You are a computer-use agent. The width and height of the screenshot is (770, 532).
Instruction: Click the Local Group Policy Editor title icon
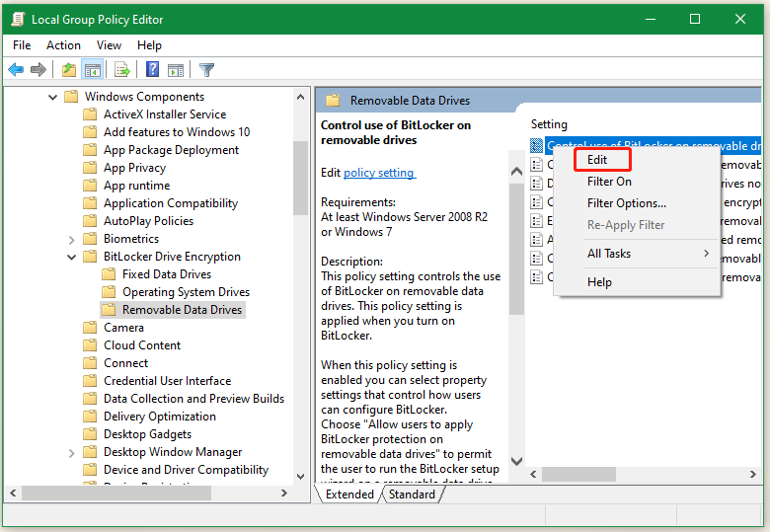(18, 19)
